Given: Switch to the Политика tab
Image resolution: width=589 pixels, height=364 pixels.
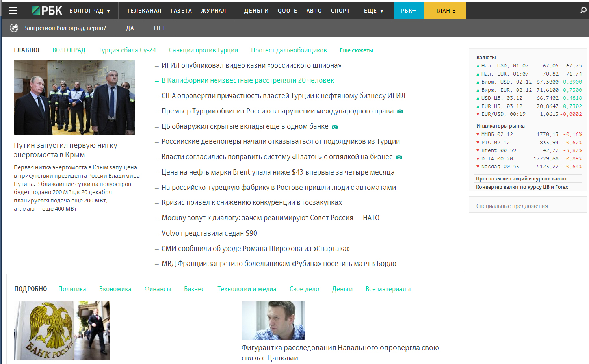Looking at the screenshot, I should coord(72,289).
